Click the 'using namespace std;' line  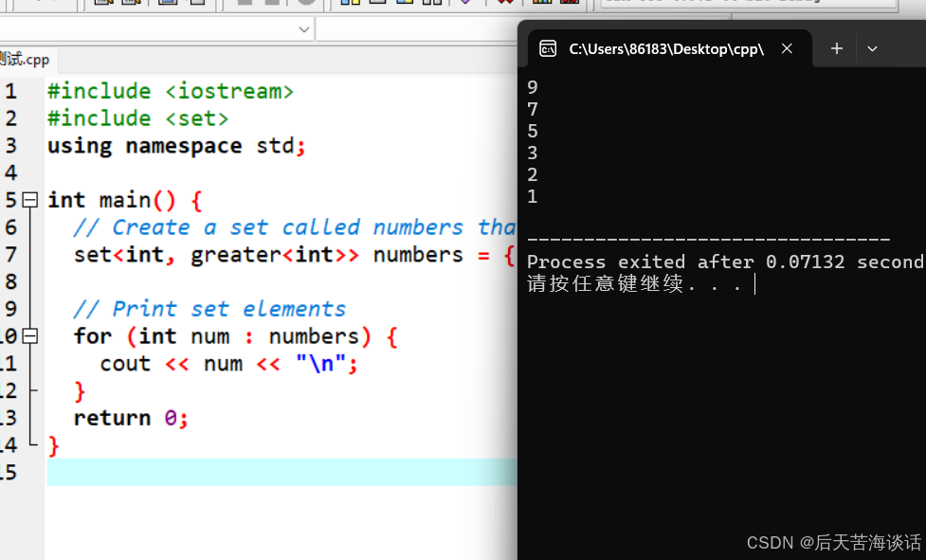(176, 146)
